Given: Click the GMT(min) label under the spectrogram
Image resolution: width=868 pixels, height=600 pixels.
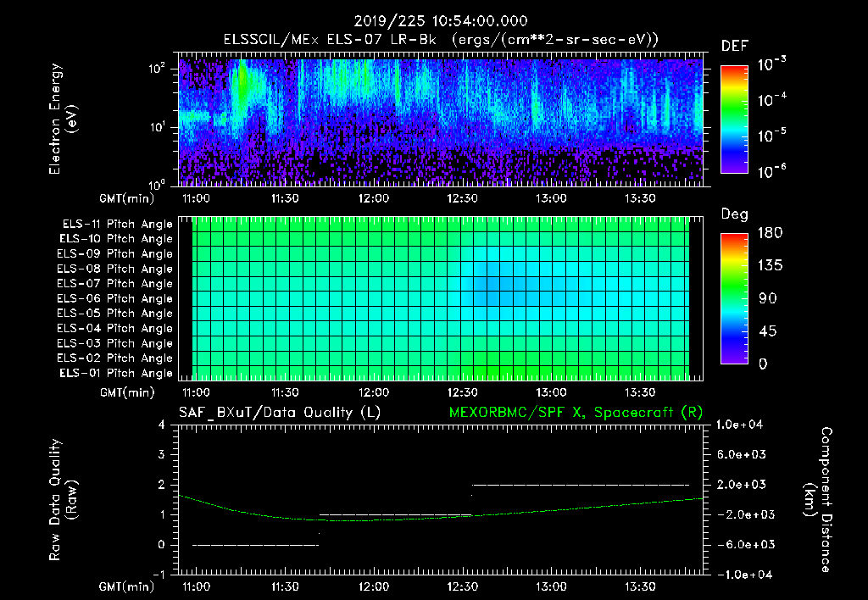Looking at the screenshot, I should tap(127, 198).
